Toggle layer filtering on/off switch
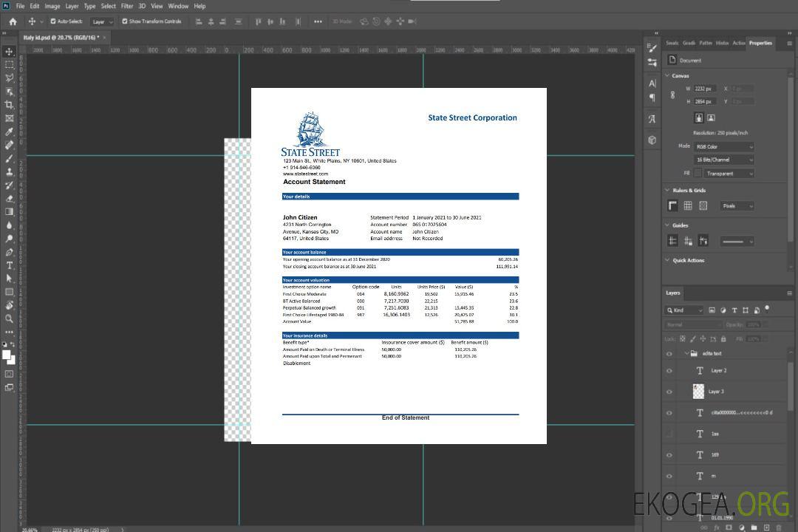798x532 pixels. [767, 309]
